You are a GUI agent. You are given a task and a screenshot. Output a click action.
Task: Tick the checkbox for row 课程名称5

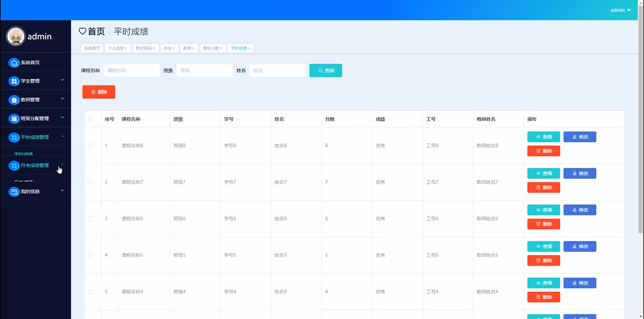pyautogui.click(x=91, y=255)
